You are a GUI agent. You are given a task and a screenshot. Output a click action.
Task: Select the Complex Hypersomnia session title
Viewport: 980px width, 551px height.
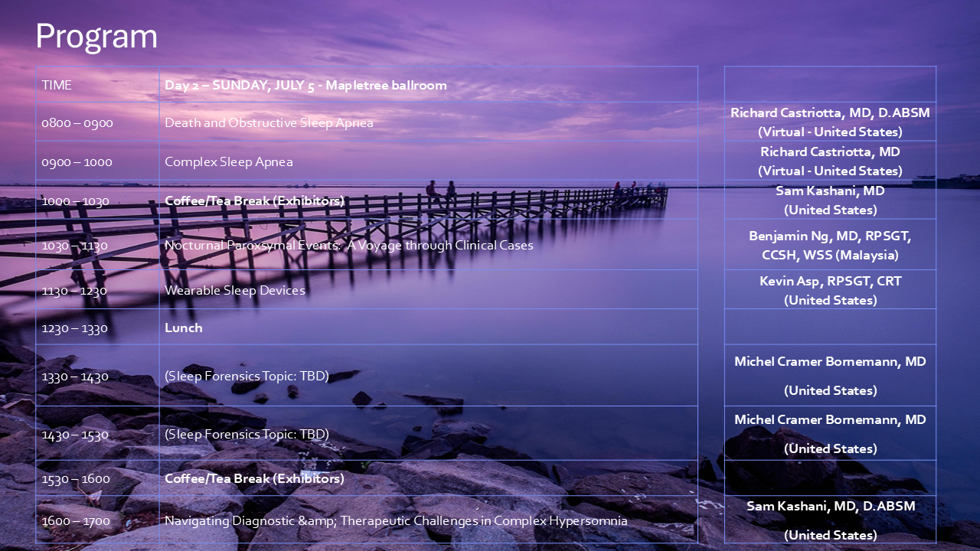pyautogui.click(x=396, y=521)
